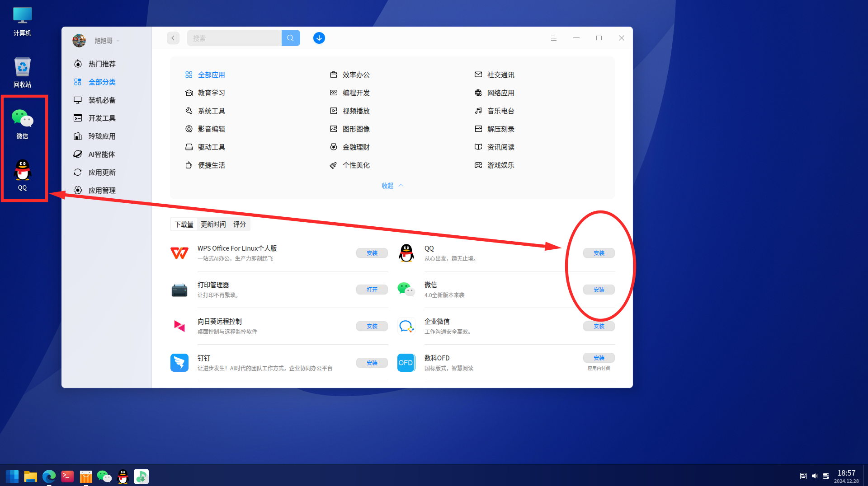Expand the user account dropdown
This screenshot has height=486, width=868.
click(118, 41)
